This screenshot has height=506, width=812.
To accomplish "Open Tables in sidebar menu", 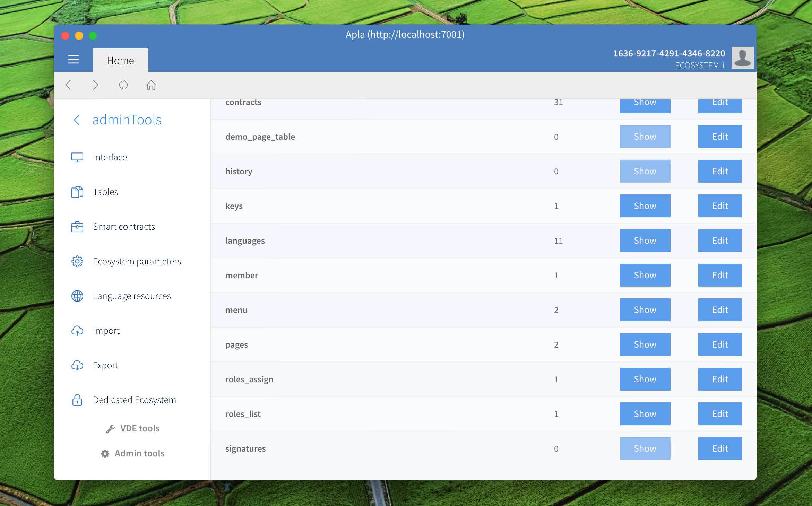I will point(105,192).
